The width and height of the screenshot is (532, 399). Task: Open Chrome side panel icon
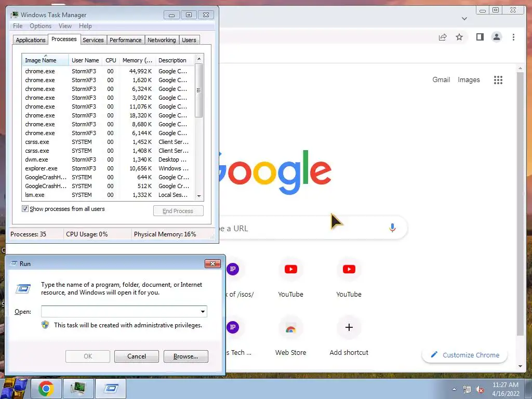(480, 37)
